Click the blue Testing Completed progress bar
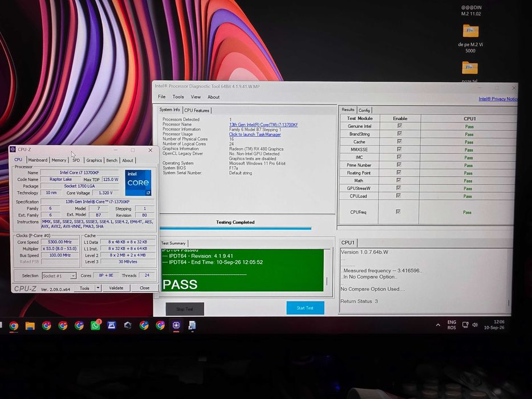 click(x=235, y=229)
